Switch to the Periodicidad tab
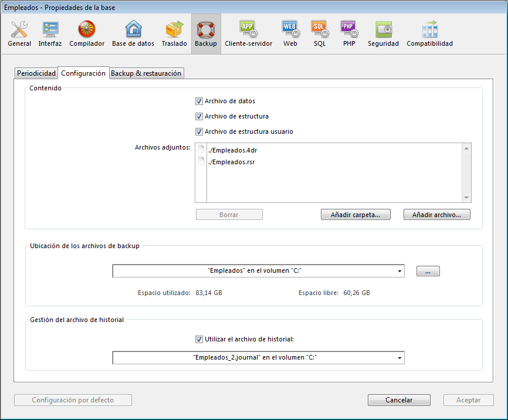 tap(36, 73)
